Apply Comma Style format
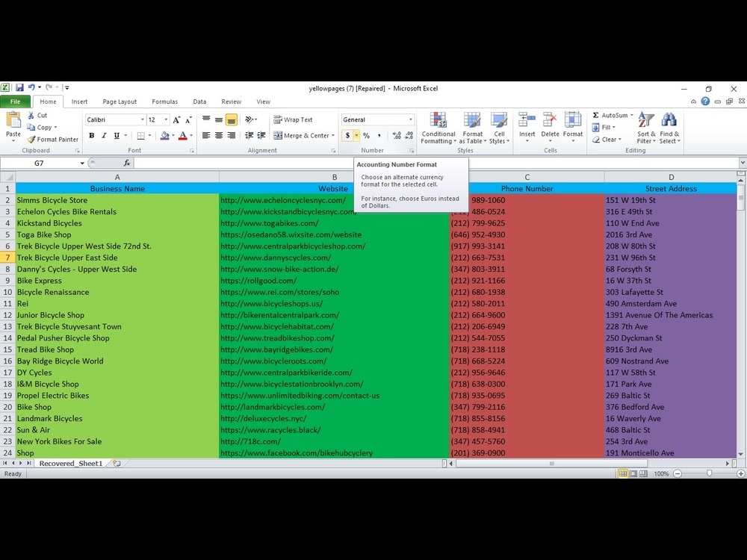 [379, 136]
